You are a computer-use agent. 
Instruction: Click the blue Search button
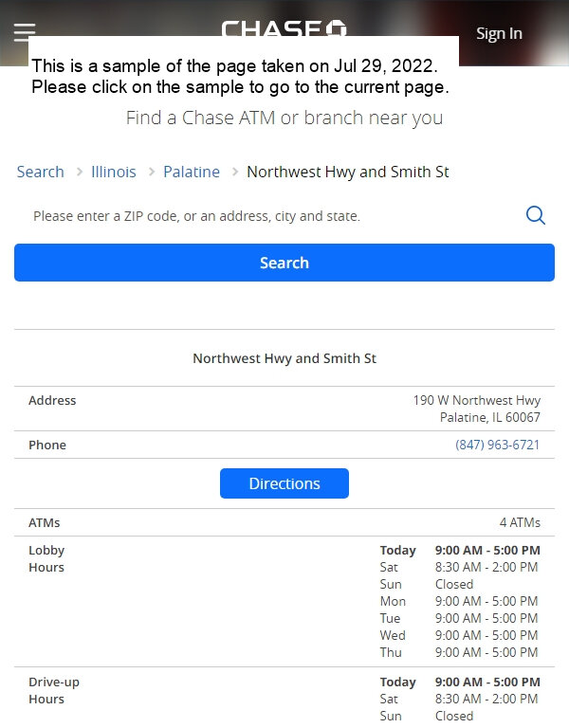coord(284,263)
